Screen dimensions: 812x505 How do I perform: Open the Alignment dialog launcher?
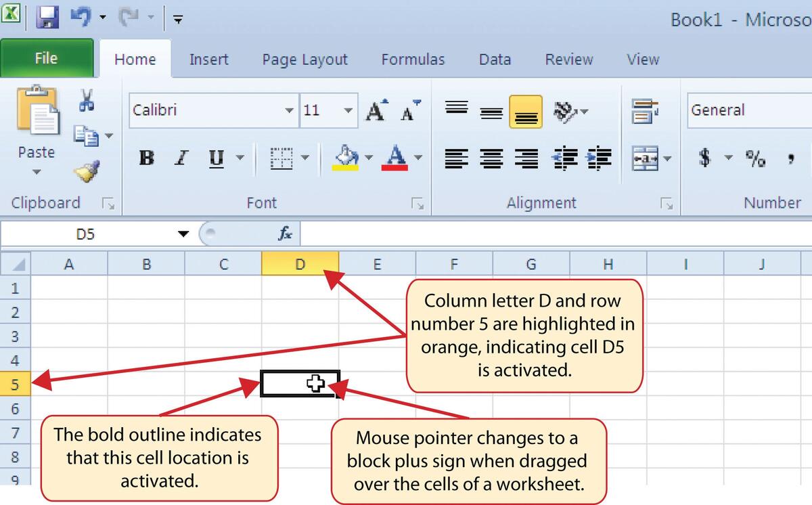pos(667,202)
